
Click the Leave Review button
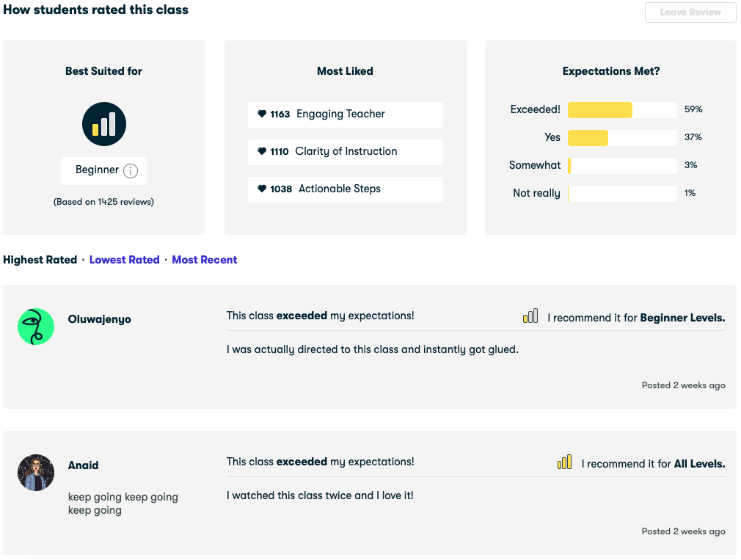pyautogui.click(x=690, y=12)
